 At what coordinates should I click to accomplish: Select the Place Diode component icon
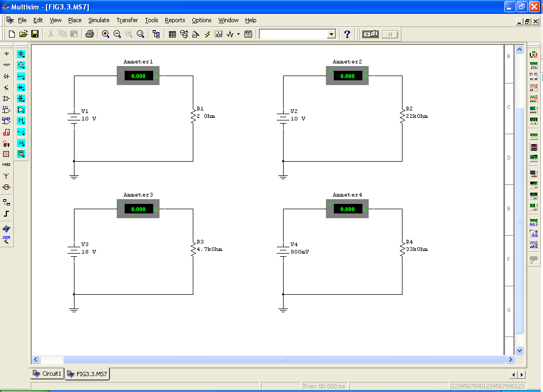pos(6,76)
